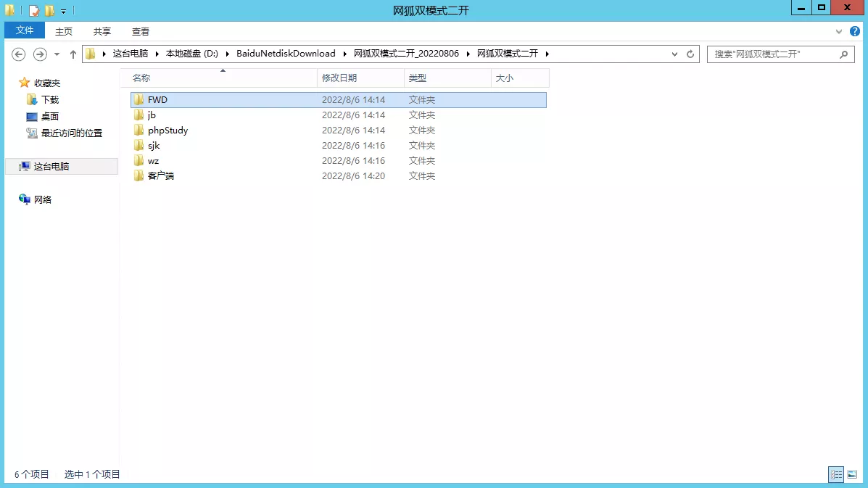This screenshot has height=488, width=868.
Task: Open the 文件 menu
Action: tap(24, 30)
